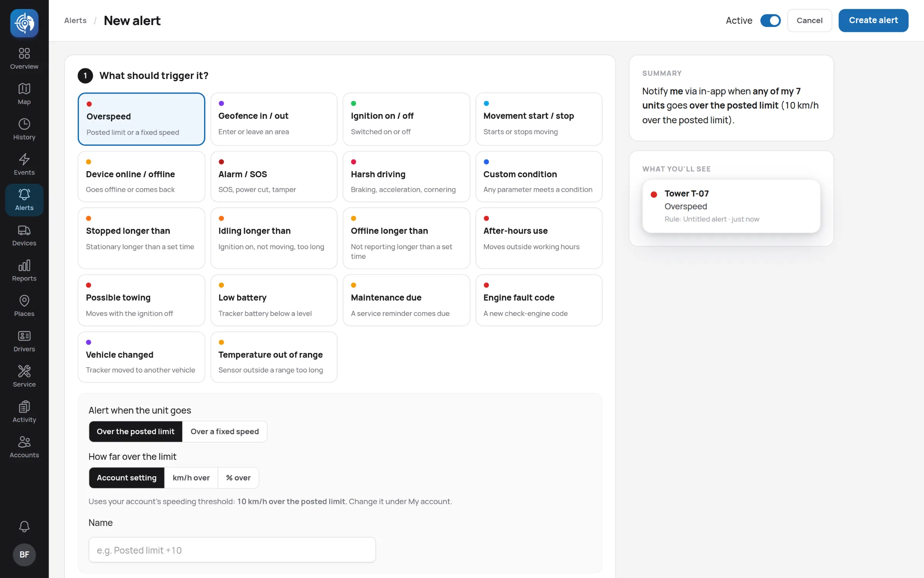Screen dimensions: 924x578
Task: Choose % over threshold option
Action: point(238,478)
